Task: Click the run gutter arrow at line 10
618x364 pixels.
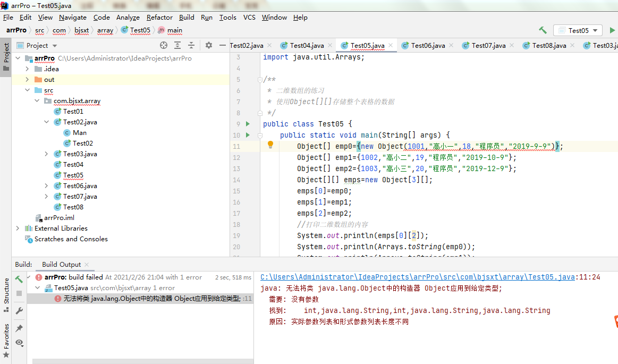Action: coord(248,135)
